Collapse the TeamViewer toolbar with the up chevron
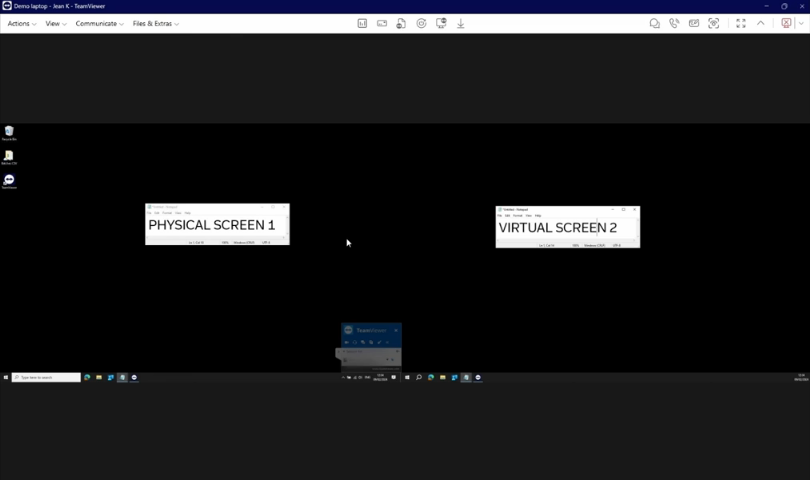This screenshot has height=480, width=810. pos(760,23)
